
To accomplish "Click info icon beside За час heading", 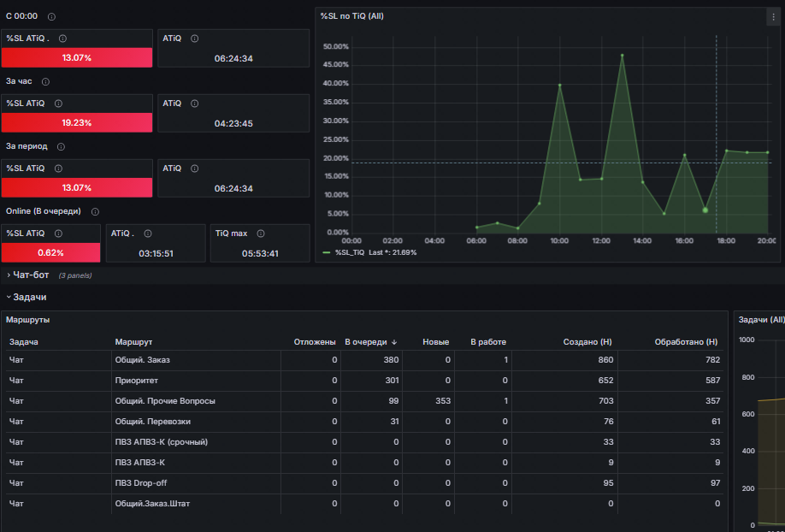I will (x=45, y=81).
